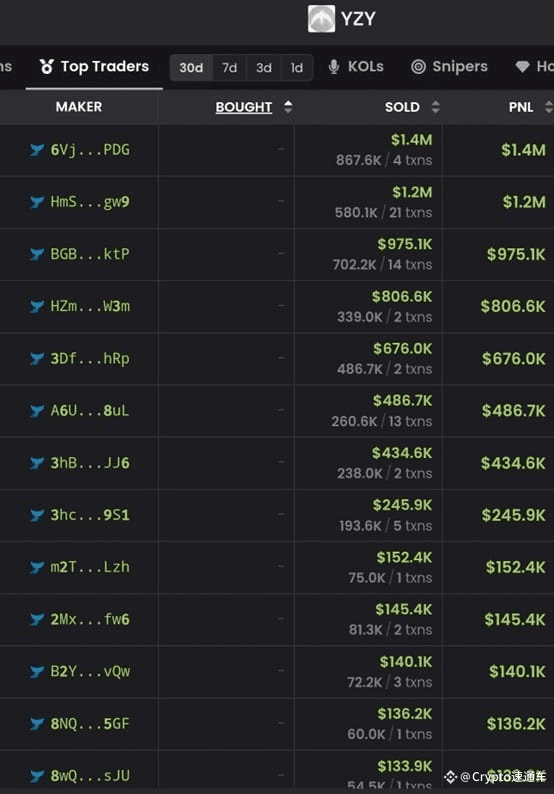Select the 3d time range

(x=264, y=67)
